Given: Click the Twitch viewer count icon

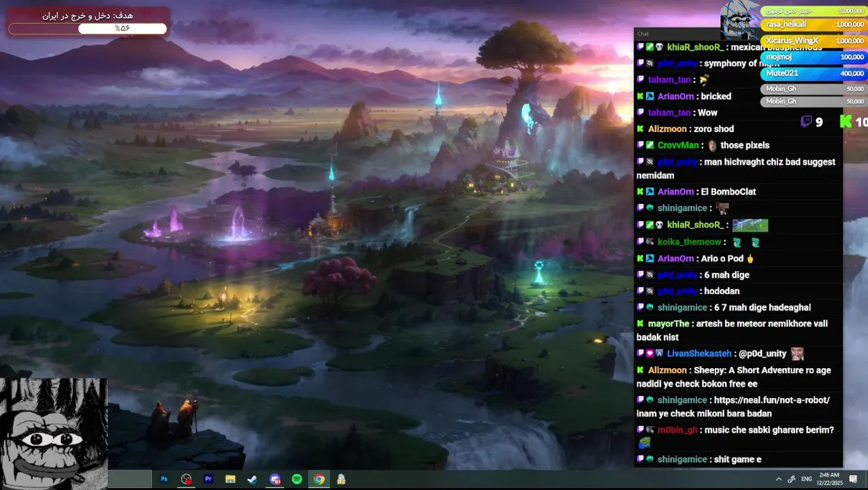Looking at the screenshot, I should (x=807, y=122).
